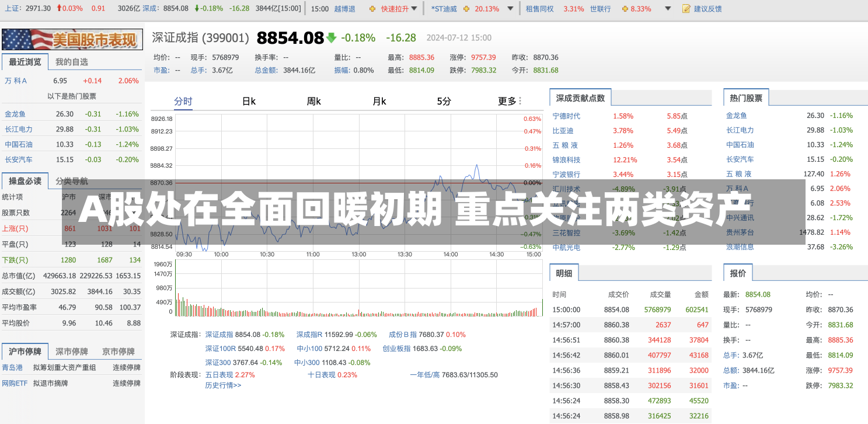Open the 建议反馈 feedback link

click(707, 9)
